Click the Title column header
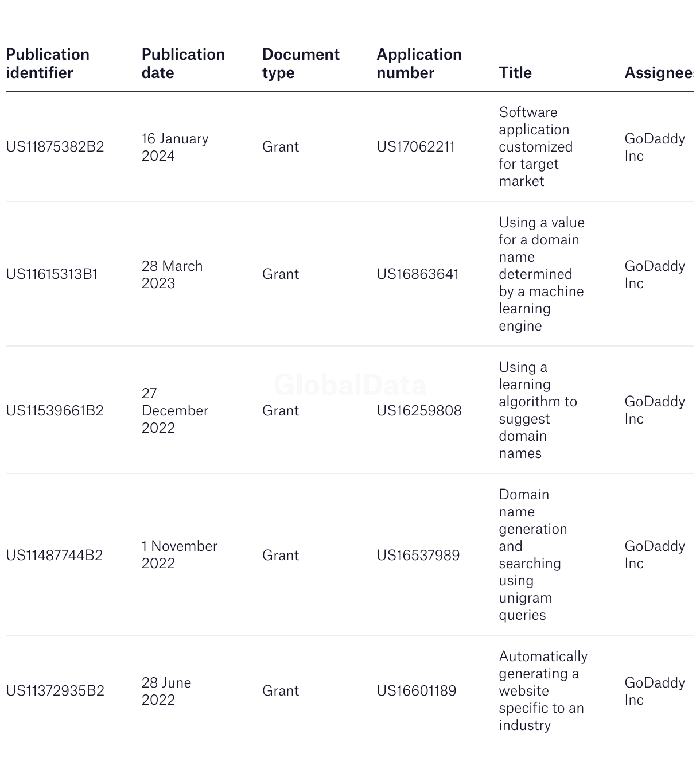 [515, 73]
